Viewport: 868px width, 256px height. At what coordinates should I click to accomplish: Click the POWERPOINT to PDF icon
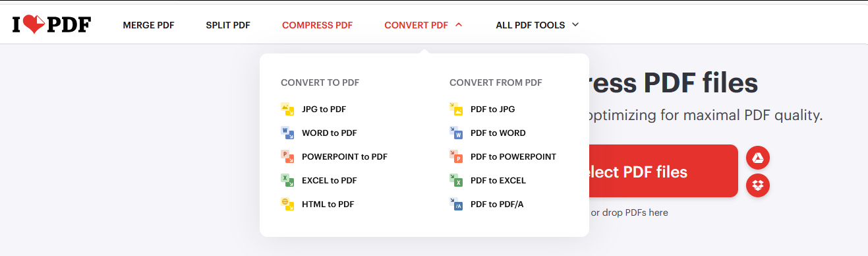[287, 156]
